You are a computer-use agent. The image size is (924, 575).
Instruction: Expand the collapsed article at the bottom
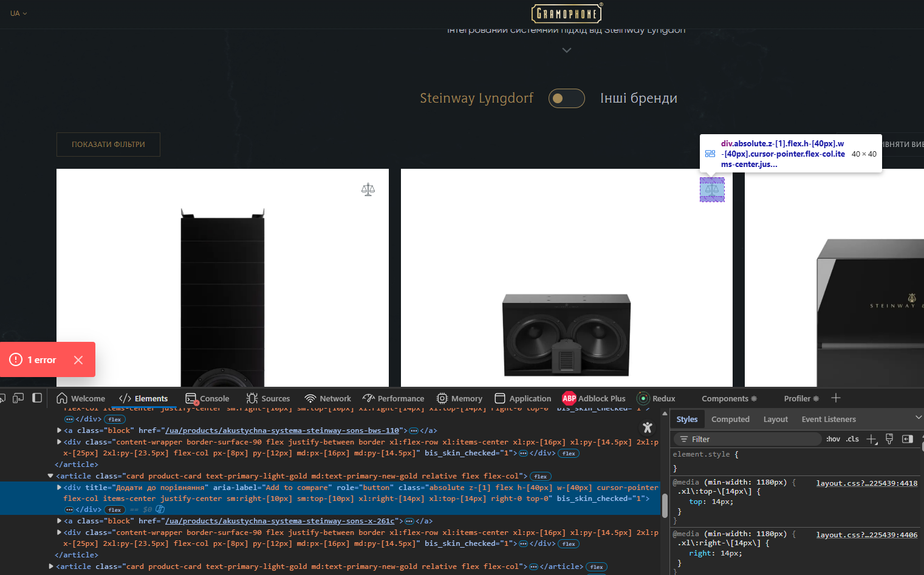tap(50, 566)
